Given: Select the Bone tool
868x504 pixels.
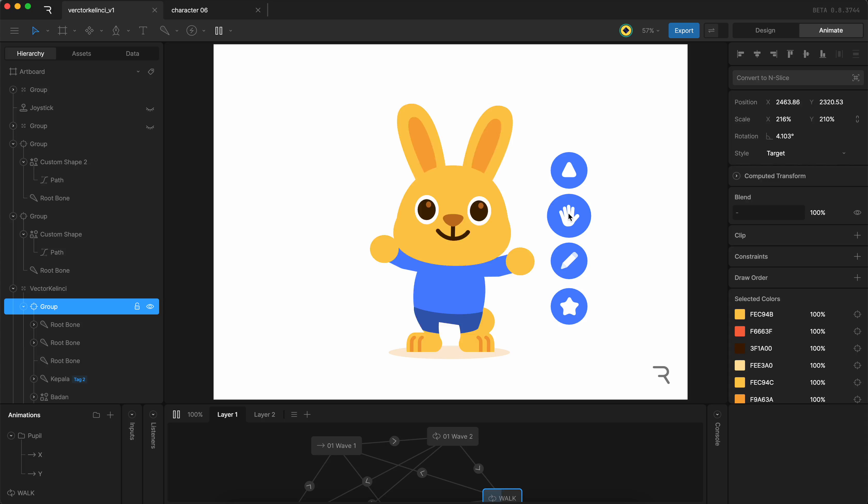Looking at the screenshot, I should [x=165, y=31].
